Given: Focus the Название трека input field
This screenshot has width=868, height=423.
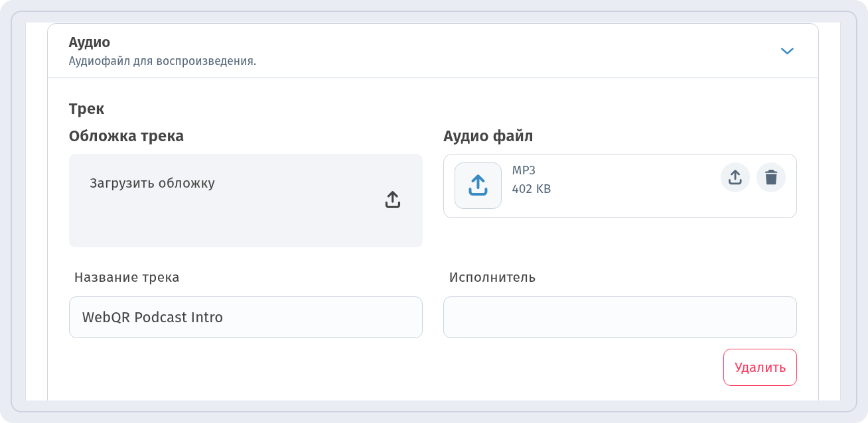Looking at the screenshot, I should tap(246, 317).
